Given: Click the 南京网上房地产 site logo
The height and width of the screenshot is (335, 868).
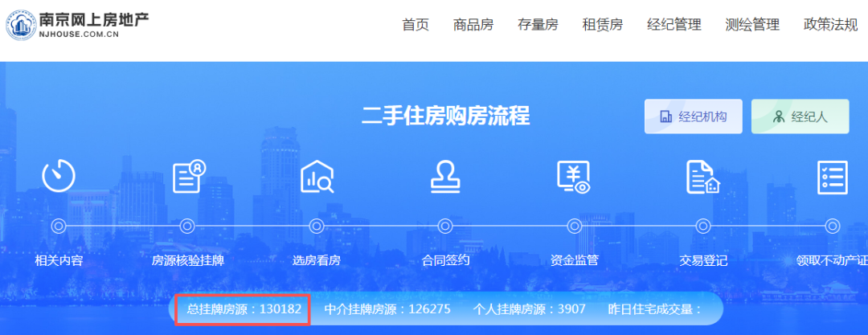Looking at the screenshot, I should coord(78,24).
